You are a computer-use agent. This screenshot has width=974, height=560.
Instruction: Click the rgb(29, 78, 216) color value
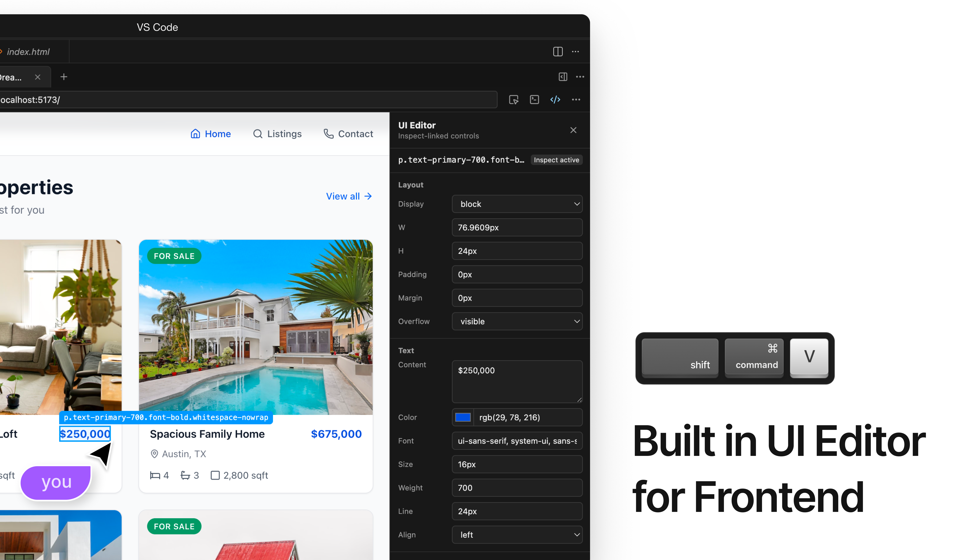point(510,417)
